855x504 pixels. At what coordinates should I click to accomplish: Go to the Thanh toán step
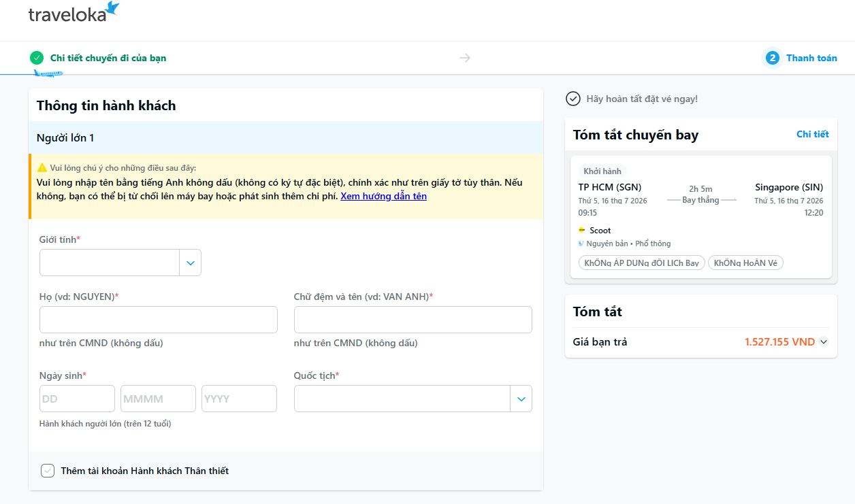click(811, 58)
